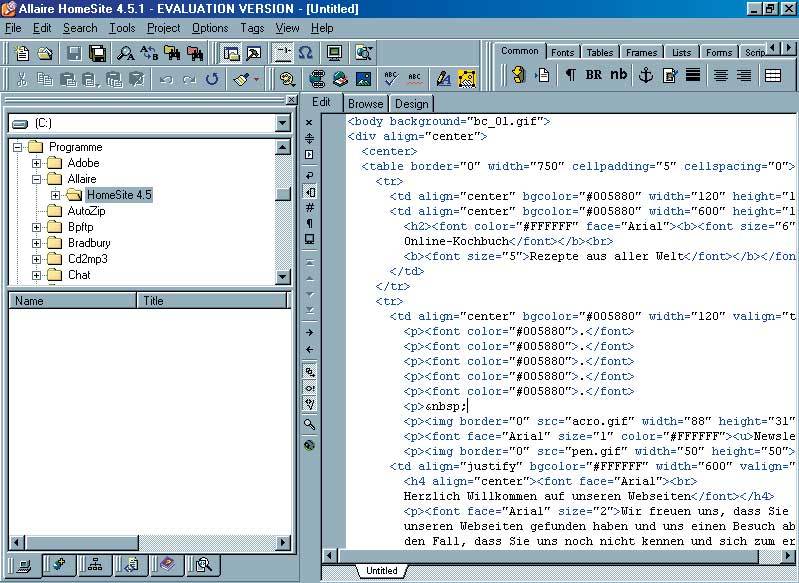Expand the Adobe folder
799x583 pixels.
[36, 164]
